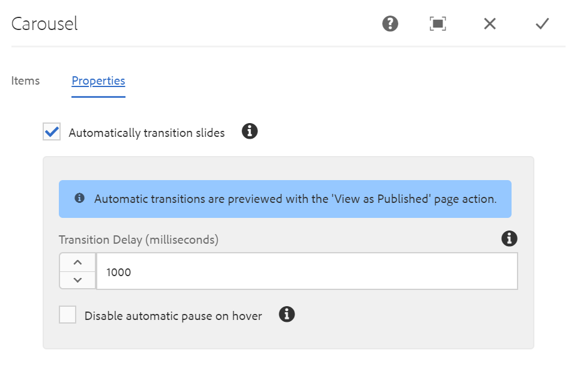Show info for Automatically transition slides

(x=250, y=131)
